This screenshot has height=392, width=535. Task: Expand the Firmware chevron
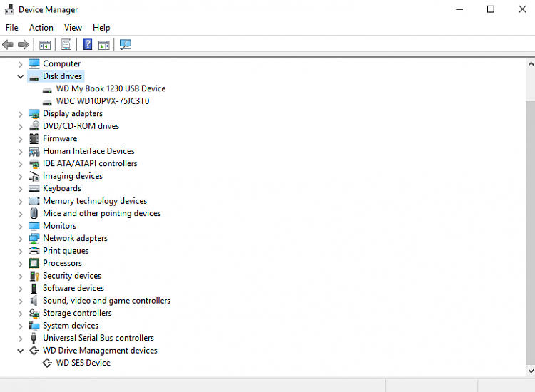[20, 139]
